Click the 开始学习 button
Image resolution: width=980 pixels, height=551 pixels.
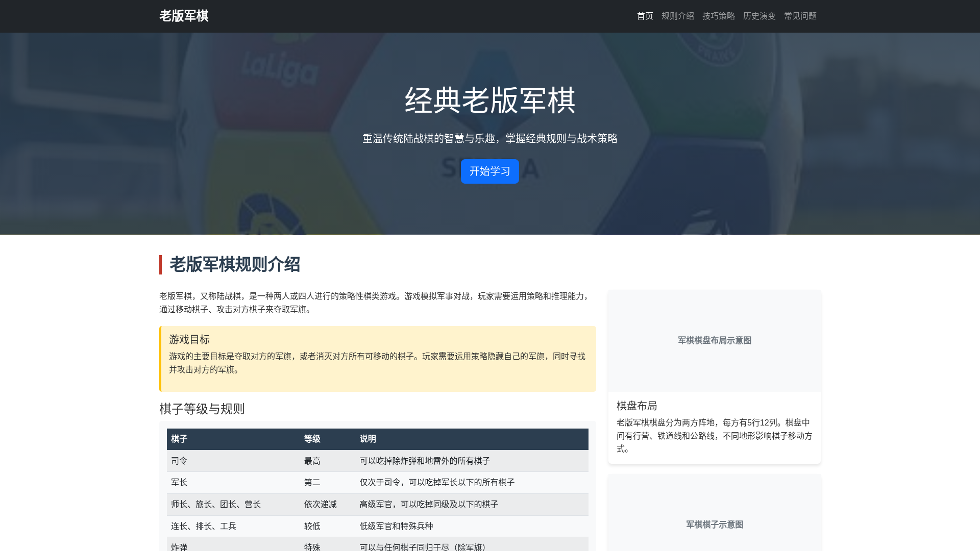pyautogui.click(x=490, y=171)
